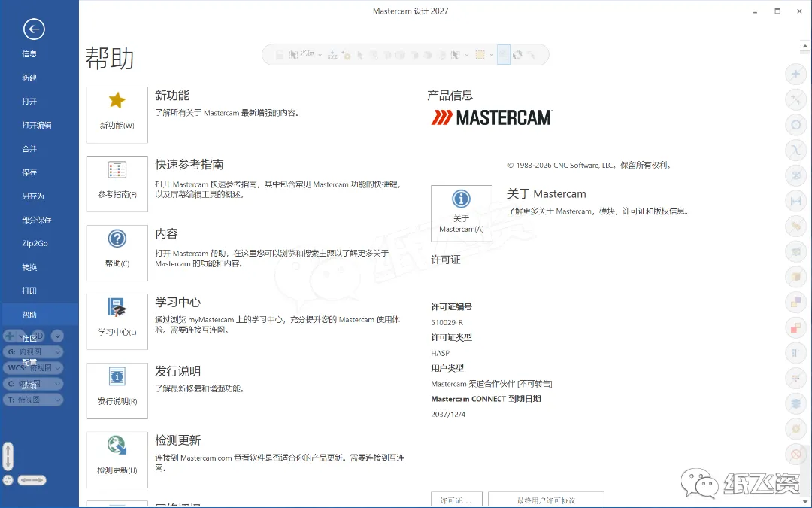Open the 发行说明(R) release notes tile

117,391
